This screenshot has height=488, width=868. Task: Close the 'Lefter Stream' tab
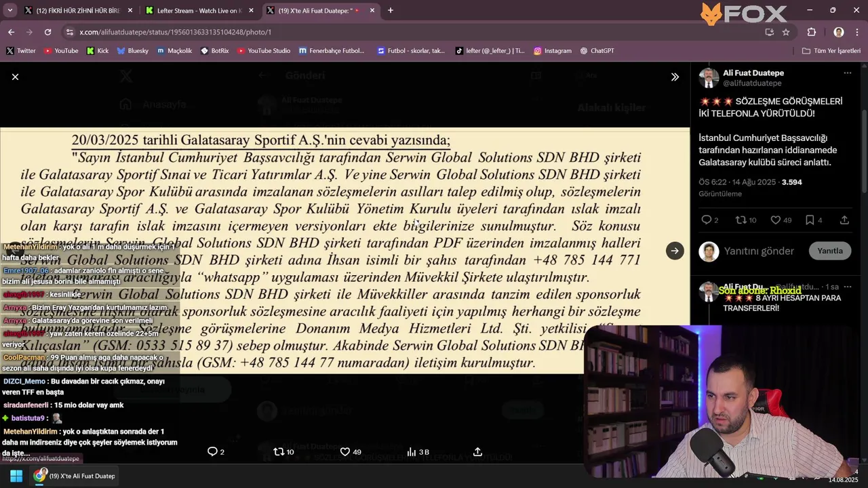[251, 11]
